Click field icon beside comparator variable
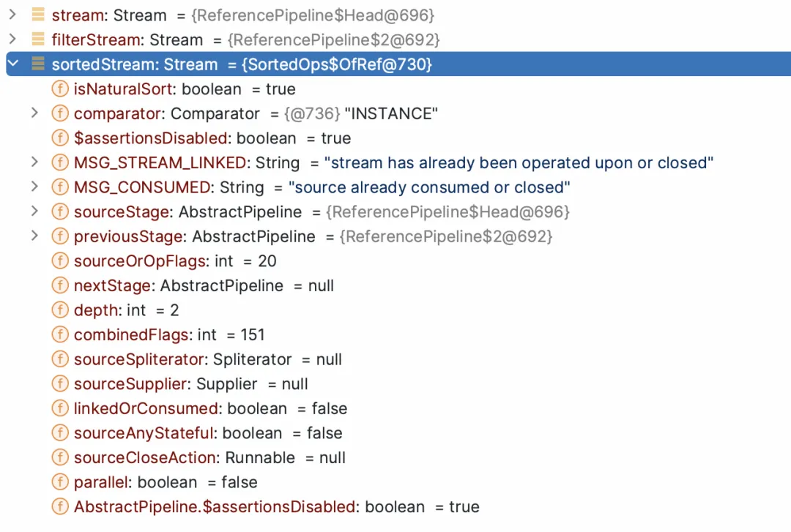The image size is (791, 532). tap(60, 113)
